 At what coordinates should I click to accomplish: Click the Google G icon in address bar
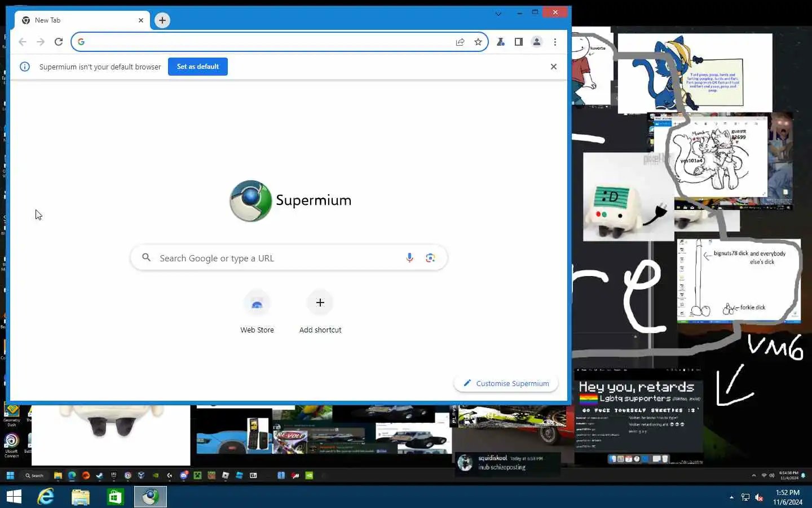(81, 42)
